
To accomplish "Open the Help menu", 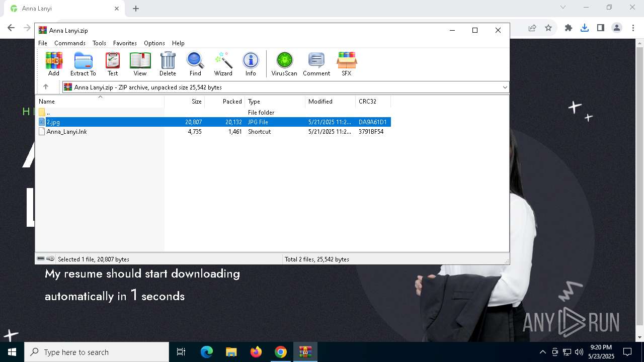I will point(178,43).
